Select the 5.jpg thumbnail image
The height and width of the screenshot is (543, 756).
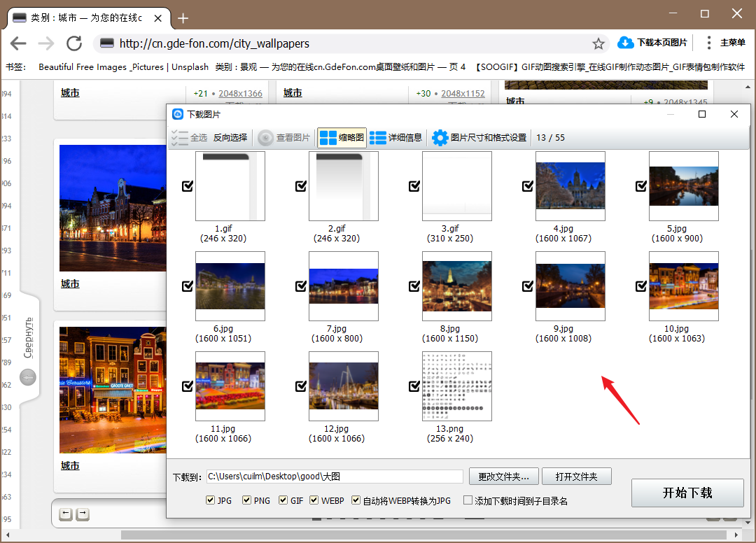click(x=684, y=186)
